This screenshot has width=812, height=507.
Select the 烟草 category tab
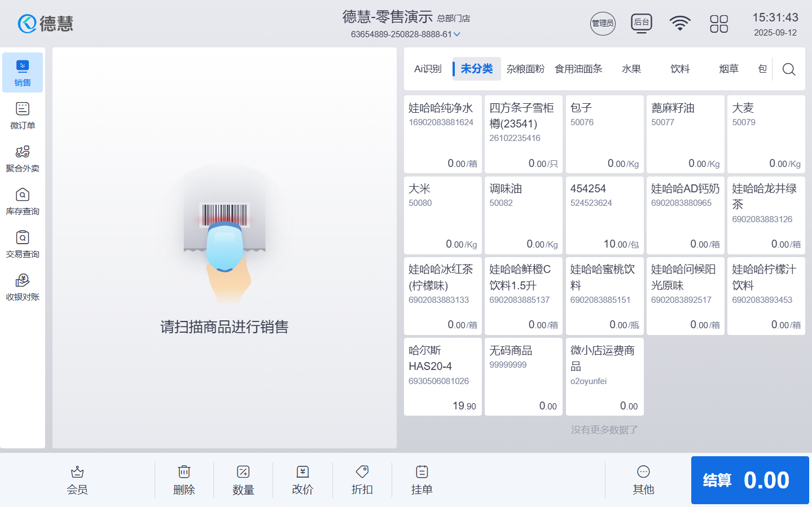728,69
